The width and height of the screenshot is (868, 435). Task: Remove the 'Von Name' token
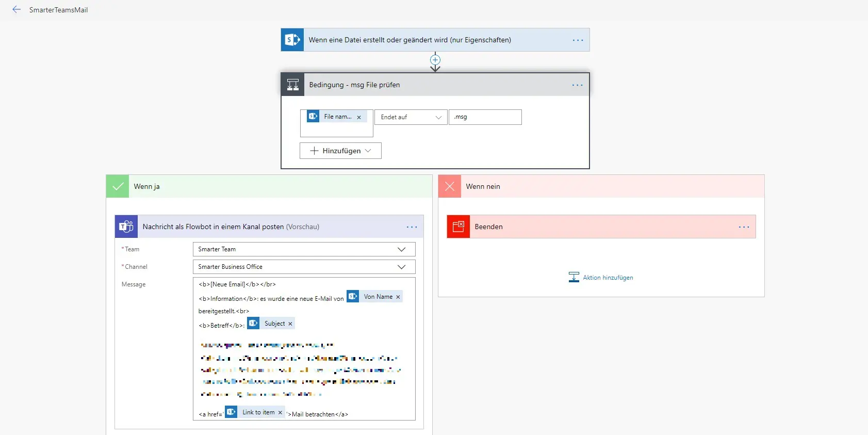[398, 297]
